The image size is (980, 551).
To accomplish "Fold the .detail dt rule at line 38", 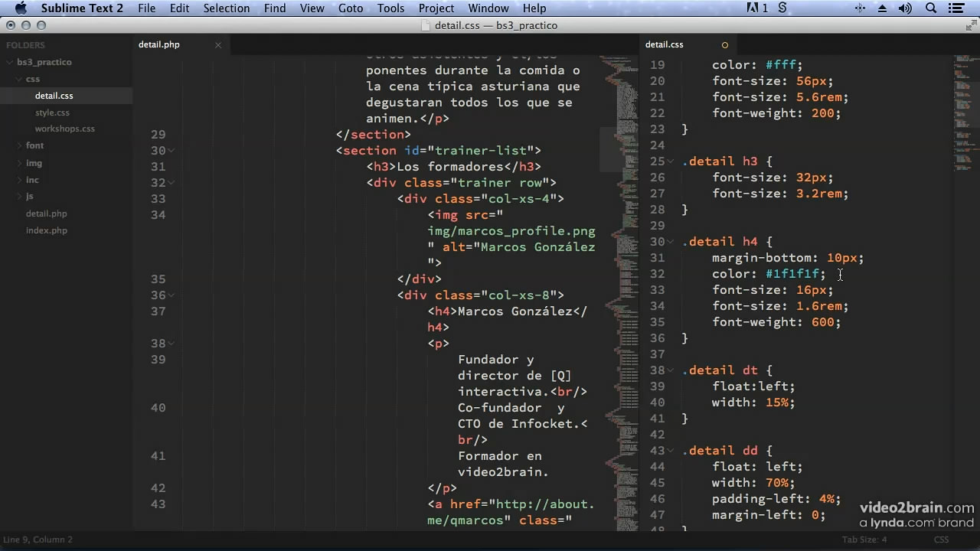I will click(671, 370).
